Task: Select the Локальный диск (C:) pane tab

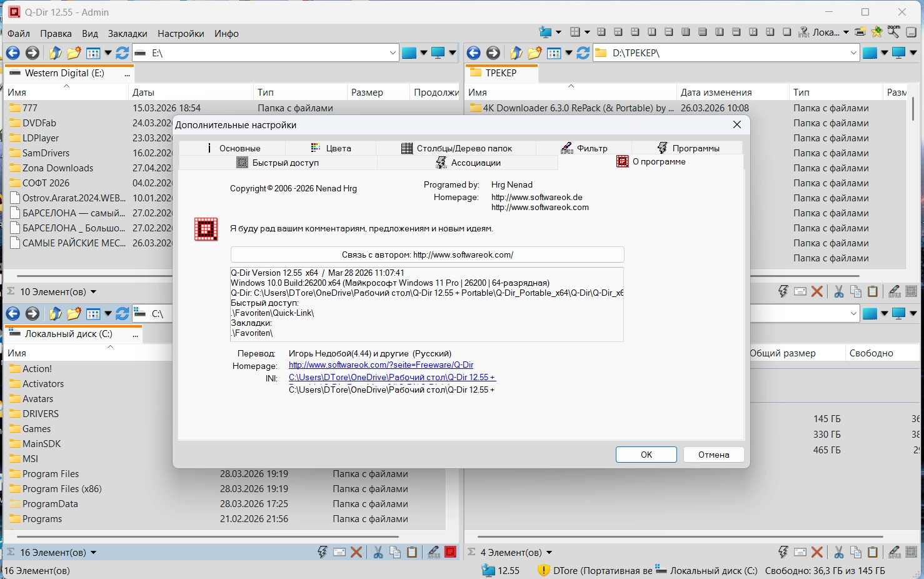Action: [x=74, y=334]
